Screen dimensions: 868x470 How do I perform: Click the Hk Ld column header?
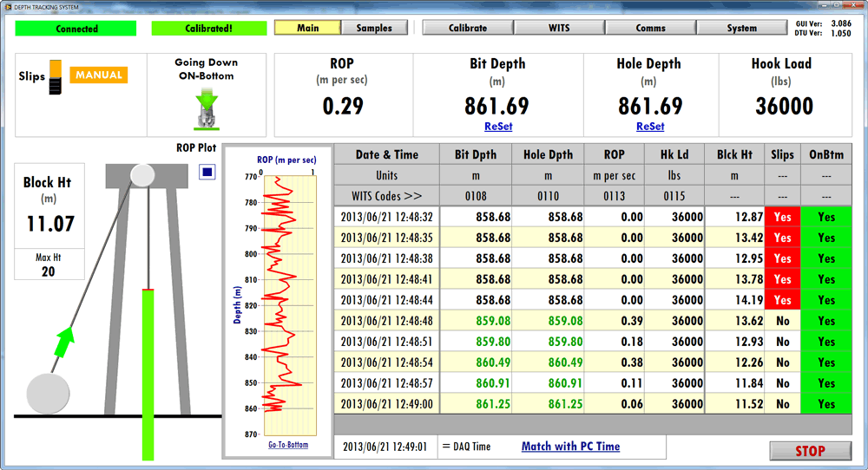tap(674, 154)
